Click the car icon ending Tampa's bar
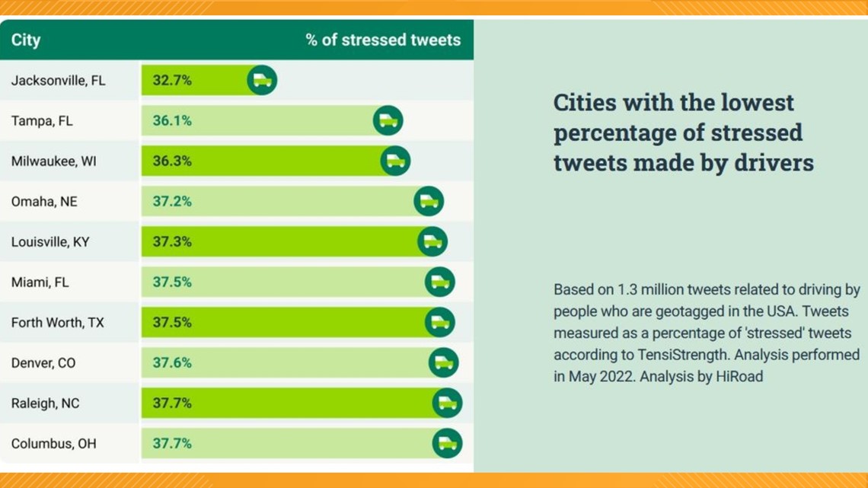 (x=388, y=120)
